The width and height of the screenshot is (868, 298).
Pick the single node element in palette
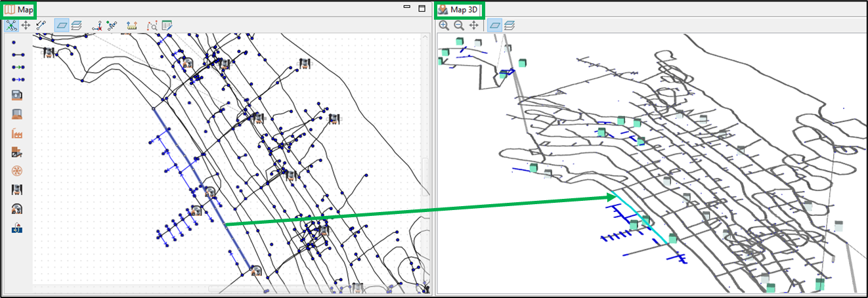pos(14,41)
